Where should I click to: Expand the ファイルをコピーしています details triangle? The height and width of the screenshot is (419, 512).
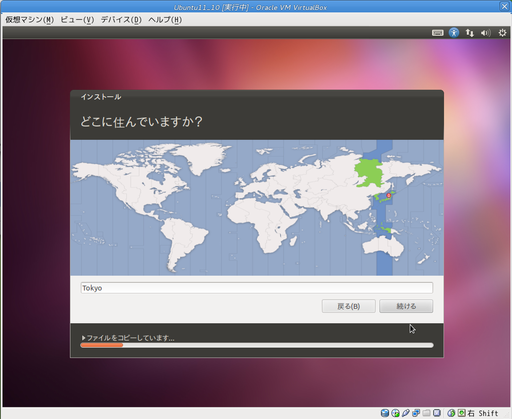pos(84,338)
